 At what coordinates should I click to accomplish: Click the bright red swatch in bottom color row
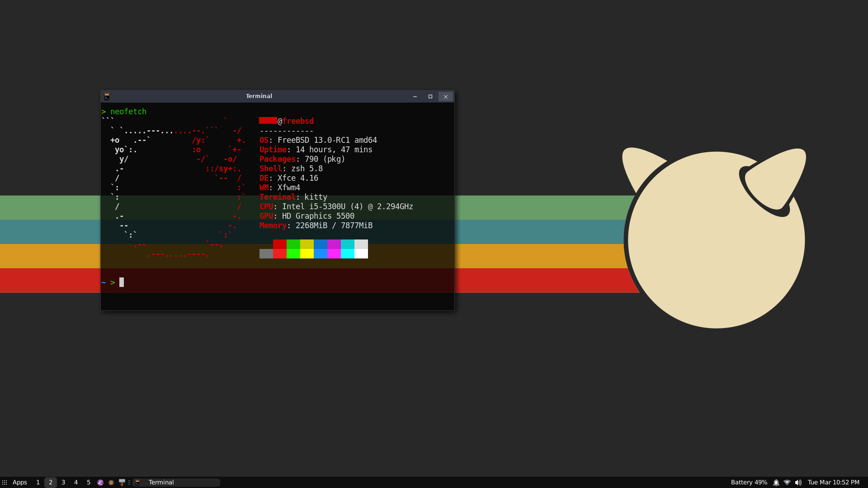pos(280,253)
